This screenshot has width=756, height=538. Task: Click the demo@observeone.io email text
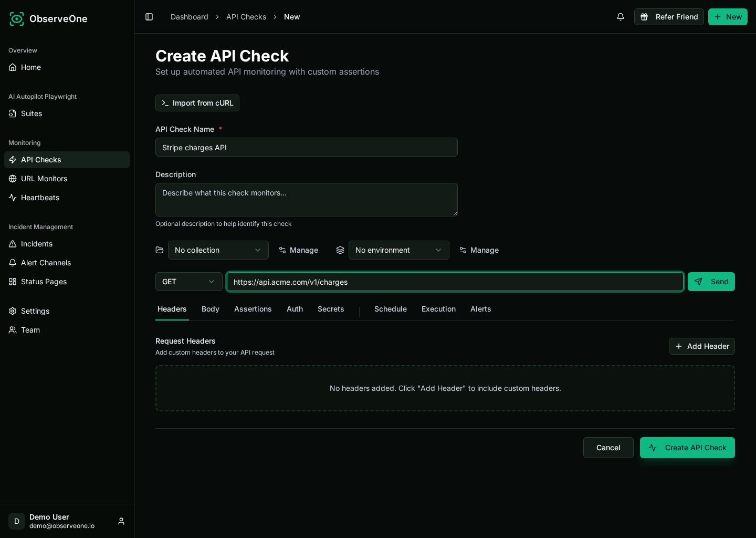(62, 526)
